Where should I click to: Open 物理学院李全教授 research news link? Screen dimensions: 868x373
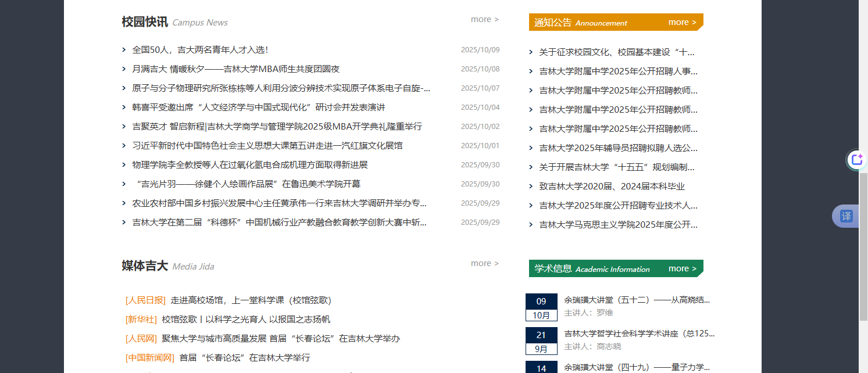click(250, 165)
